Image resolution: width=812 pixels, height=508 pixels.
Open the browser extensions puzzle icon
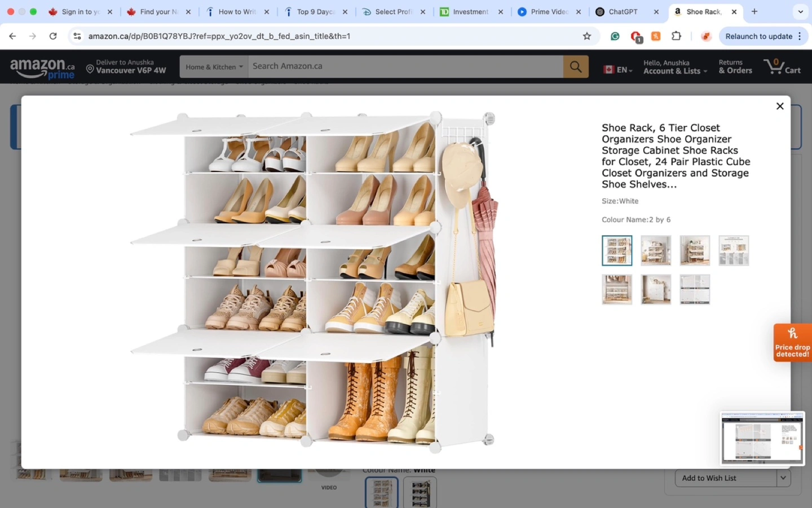[x=676, y=36]
